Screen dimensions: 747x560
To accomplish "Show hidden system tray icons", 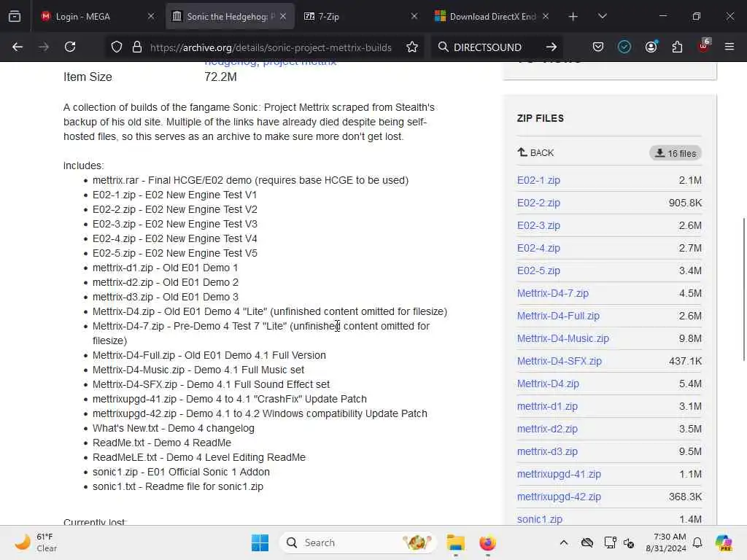I will point(564,542).
